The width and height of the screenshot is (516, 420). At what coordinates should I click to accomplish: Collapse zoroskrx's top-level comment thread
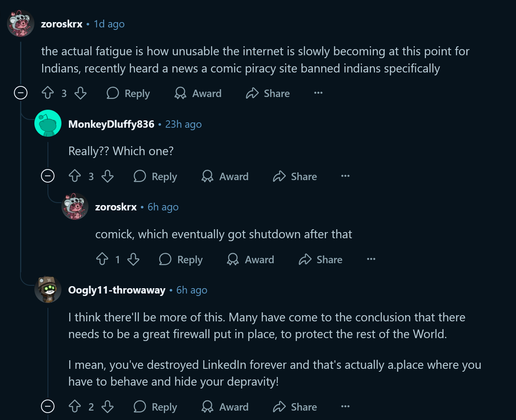pos(20,93)
